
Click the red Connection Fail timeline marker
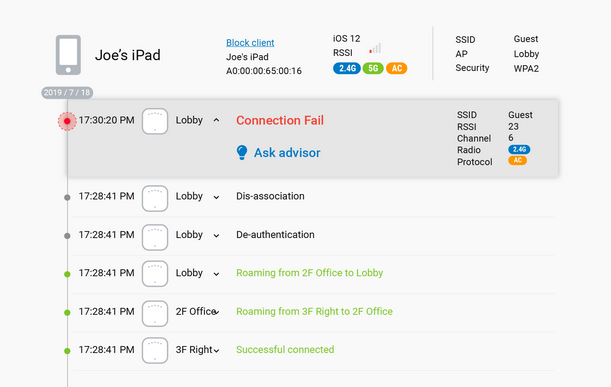click(67, 121)
